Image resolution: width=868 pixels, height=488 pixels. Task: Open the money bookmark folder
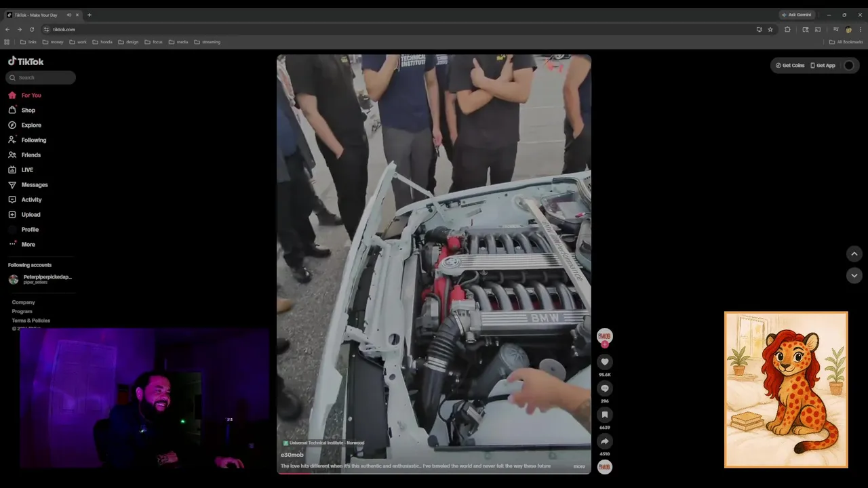[x=53, y=42]
